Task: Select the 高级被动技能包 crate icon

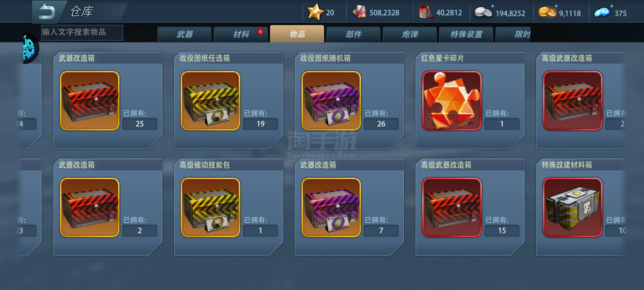Action: [x=210, y=207]
